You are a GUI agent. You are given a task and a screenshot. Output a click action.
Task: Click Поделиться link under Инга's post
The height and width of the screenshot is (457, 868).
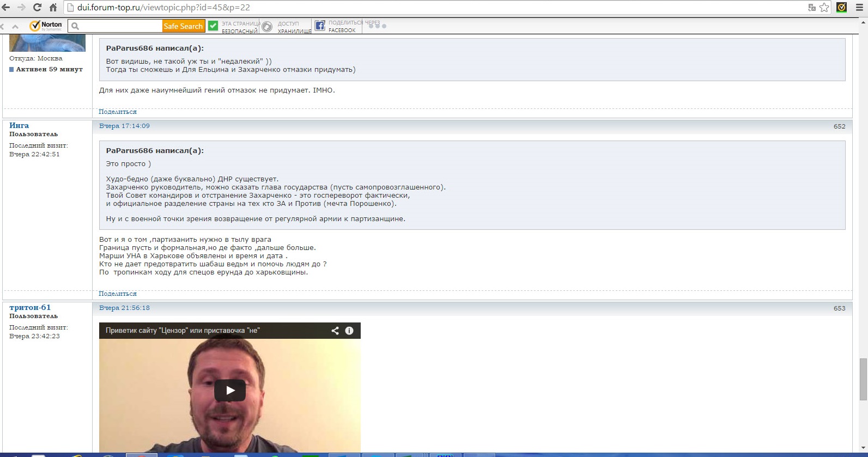118,294
